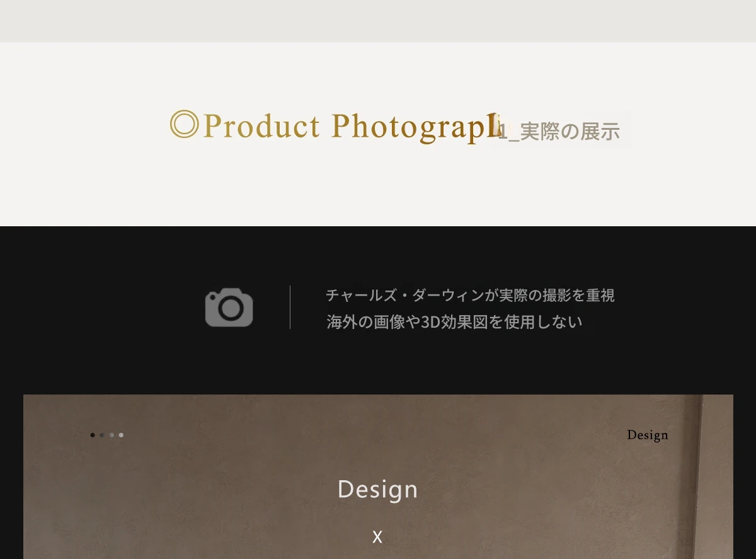Click the light gray strip at page top
Screen dimensions: 756x559
pyautogui.click(x=378, y=21)
